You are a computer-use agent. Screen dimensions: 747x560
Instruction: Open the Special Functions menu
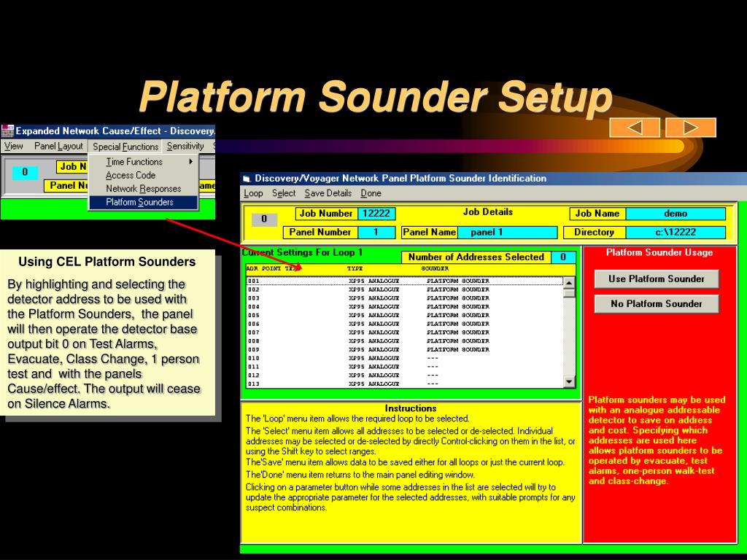tap(125, 147)
